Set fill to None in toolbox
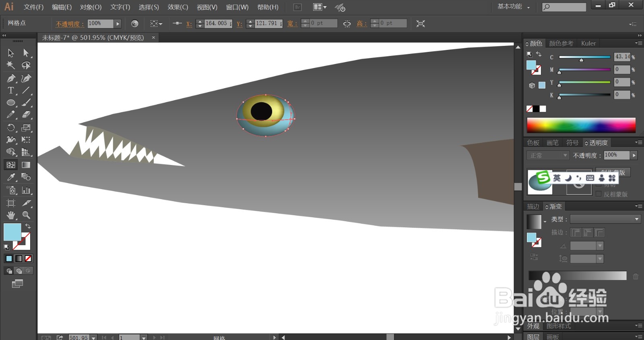This screenshot has height=340, width=644. point(28,258)
